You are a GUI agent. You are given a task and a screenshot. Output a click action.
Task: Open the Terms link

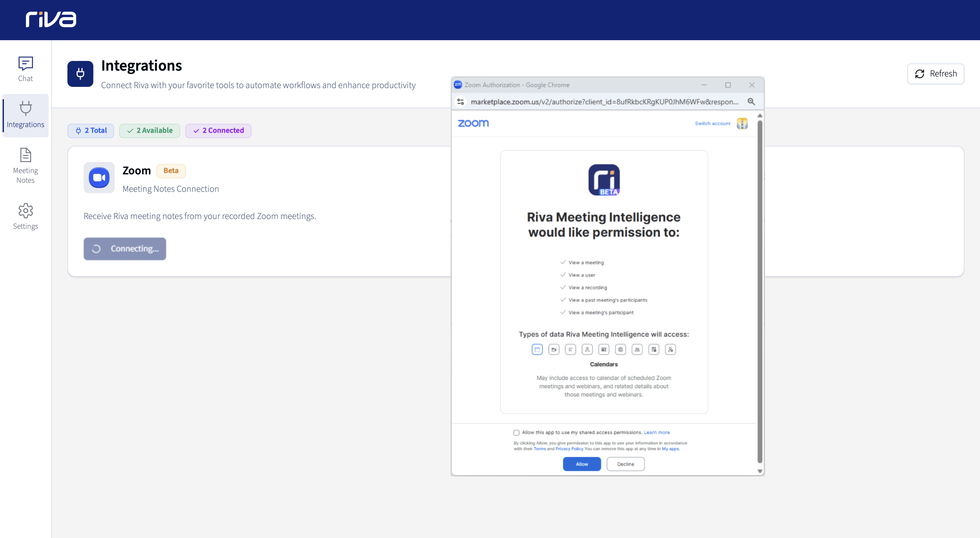click(540, 449)
